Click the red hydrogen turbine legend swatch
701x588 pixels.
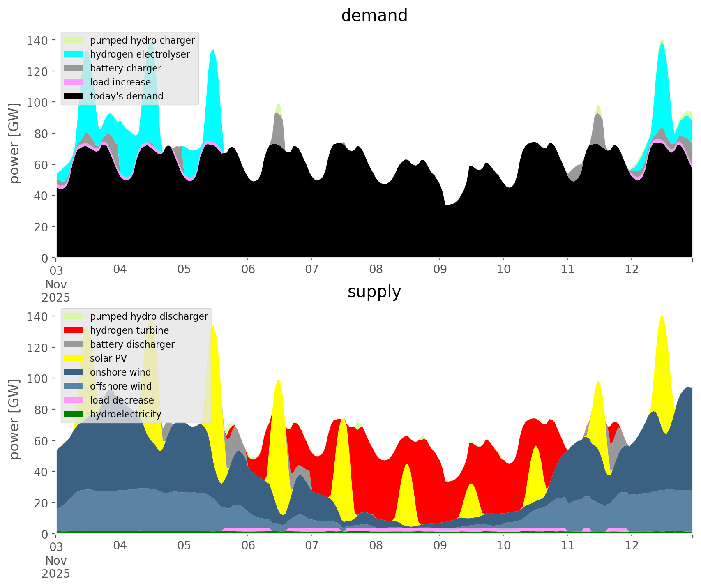pyautogui.click(x=74, y=330)
